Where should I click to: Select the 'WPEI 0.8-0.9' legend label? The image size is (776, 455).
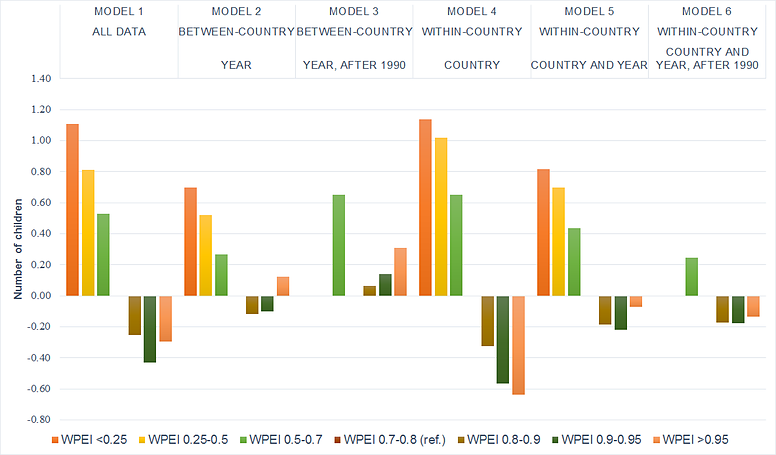click(504, 440)
